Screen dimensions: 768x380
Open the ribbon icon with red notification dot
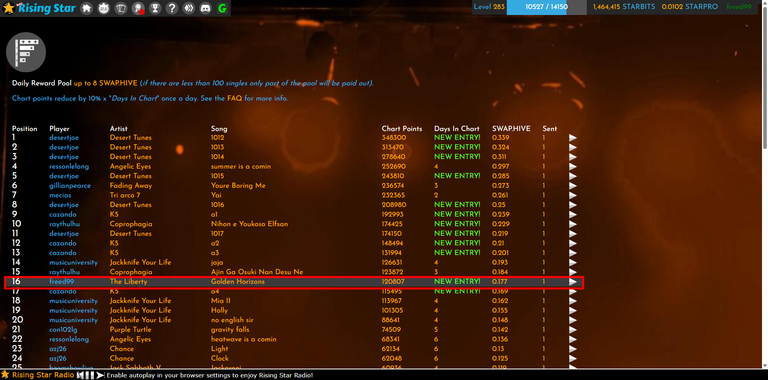click(x=138, y=8)
